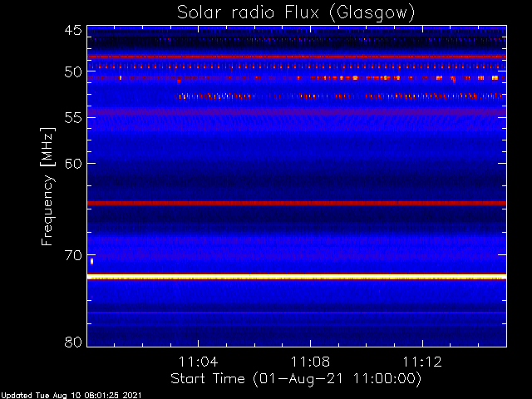Click the solid red band between 60 and 70 MHz

pyautogui.click(x=297, y=203)
